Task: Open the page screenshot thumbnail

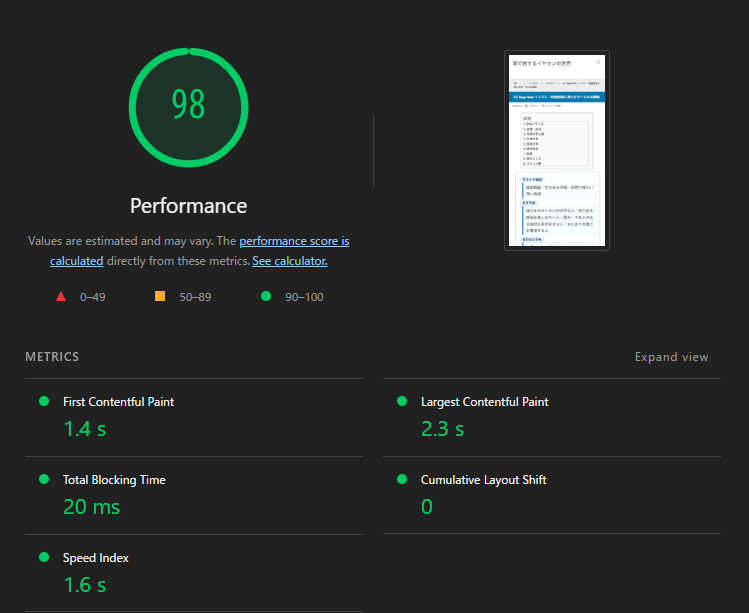Action: pyautogui.click(x=557, y=149)
